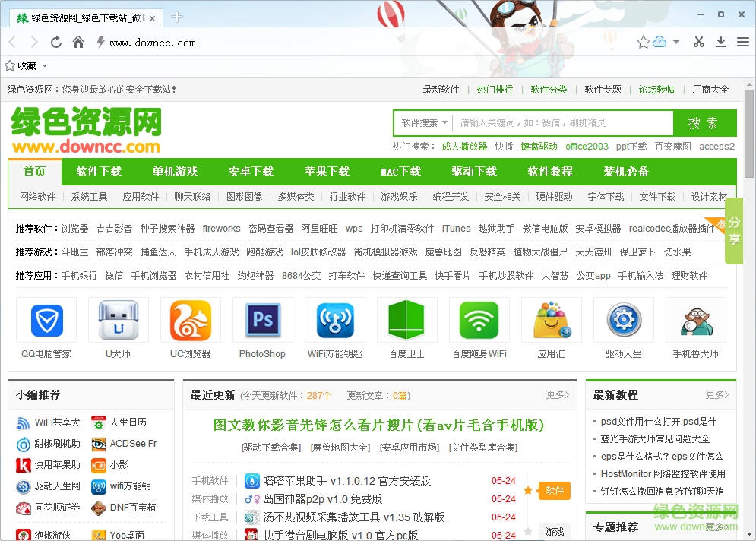Click the ACDSee eye icon

(98, 444)
